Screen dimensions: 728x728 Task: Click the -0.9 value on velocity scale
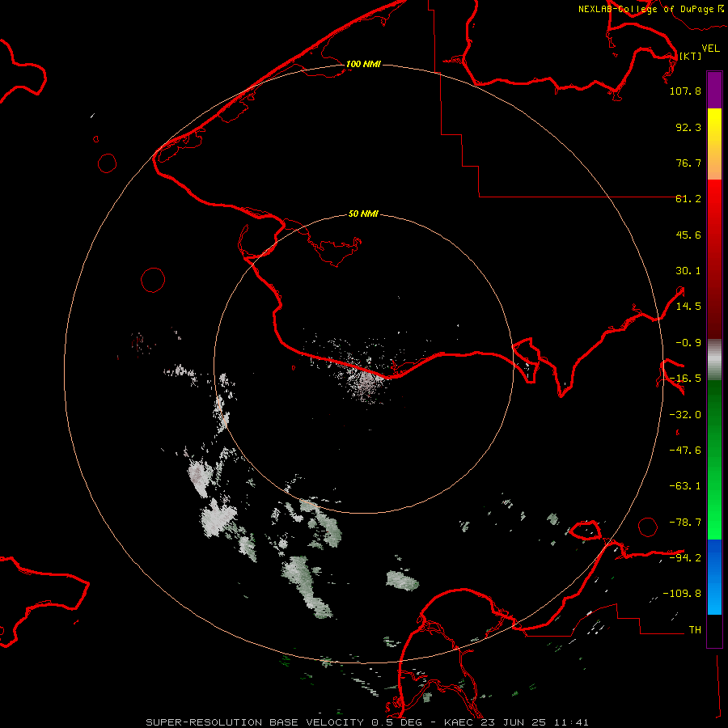[x=688, y=343]
